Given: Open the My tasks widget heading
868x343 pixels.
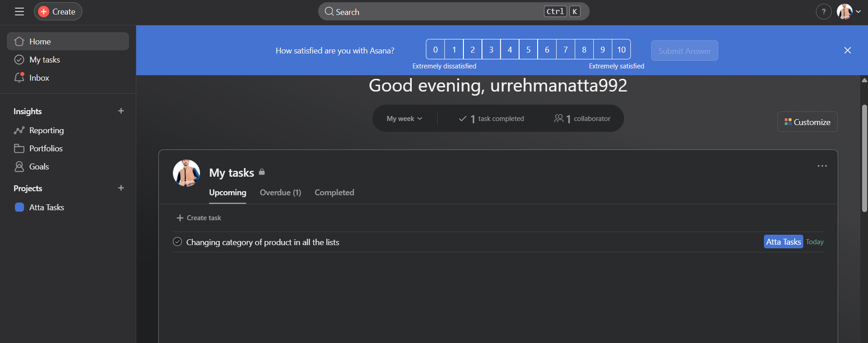Looking at the screenshot, I should point(232,173).
